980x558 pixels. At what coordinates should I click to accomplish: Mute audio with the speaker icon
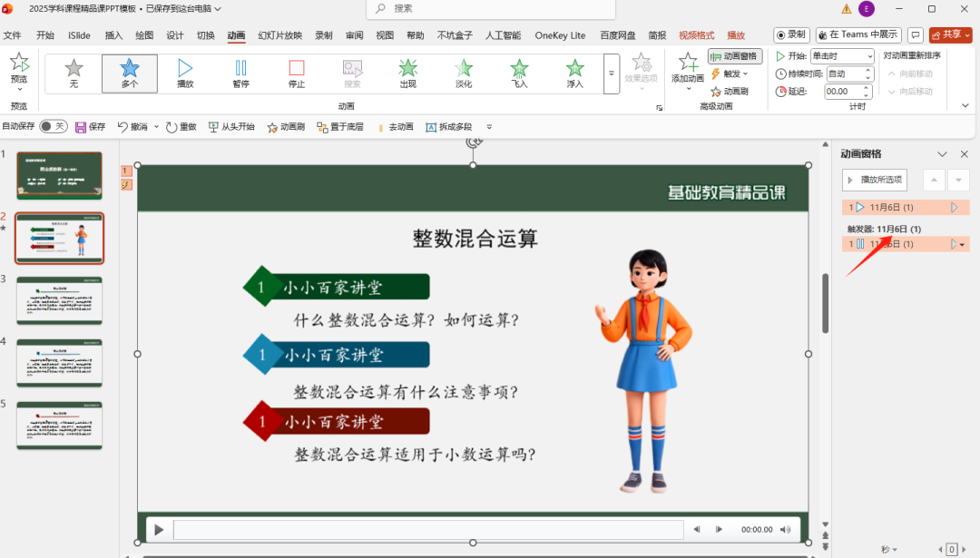pos(782,529)
